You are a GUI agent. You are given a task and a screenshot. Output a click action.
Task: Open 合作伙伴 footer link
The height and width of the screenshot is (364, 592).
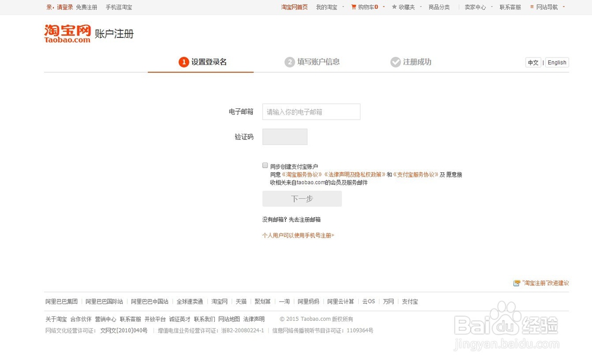click(81, 319)
